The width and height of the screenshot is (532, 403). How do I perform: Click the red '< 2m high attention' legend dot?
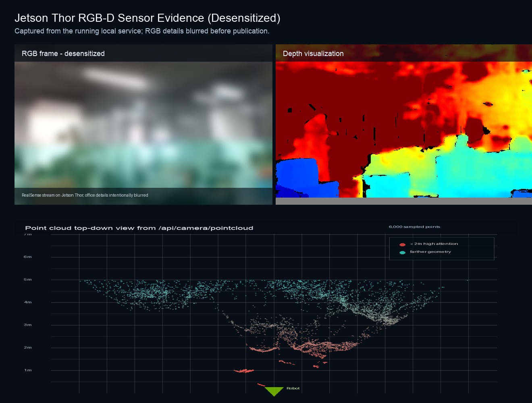402,245
